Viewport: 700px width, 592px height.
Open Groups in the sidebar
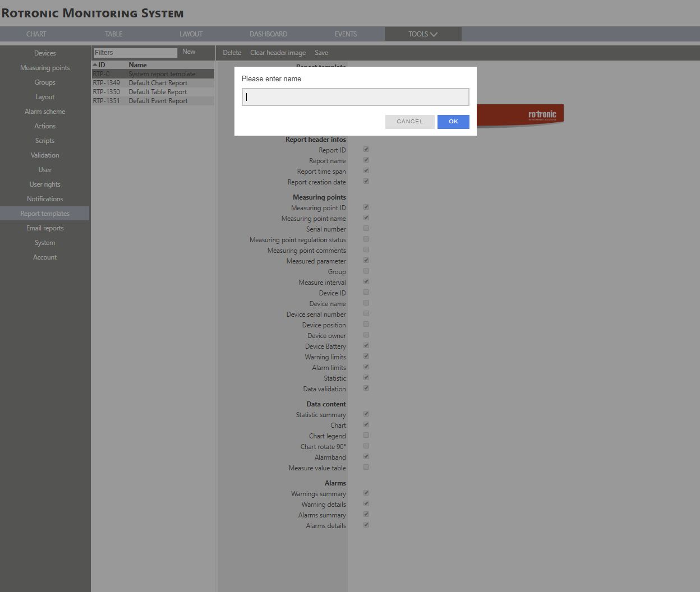click(x=45, y=82)
